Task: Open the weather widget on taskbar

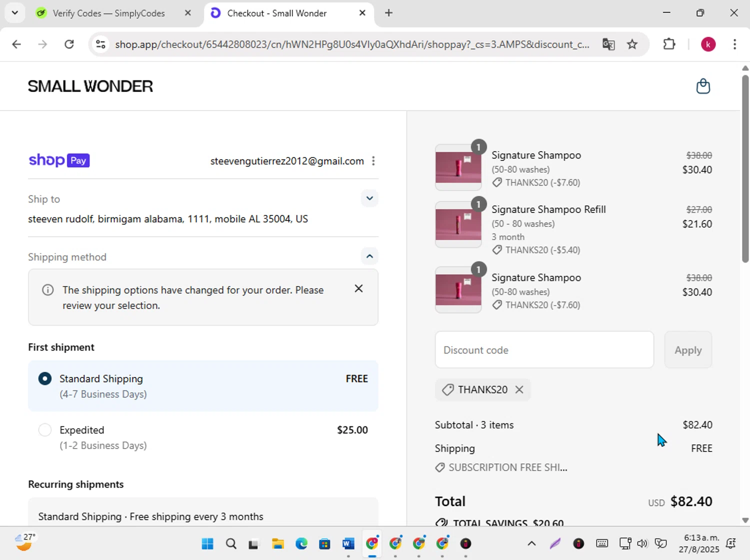Action: [25, 543]
